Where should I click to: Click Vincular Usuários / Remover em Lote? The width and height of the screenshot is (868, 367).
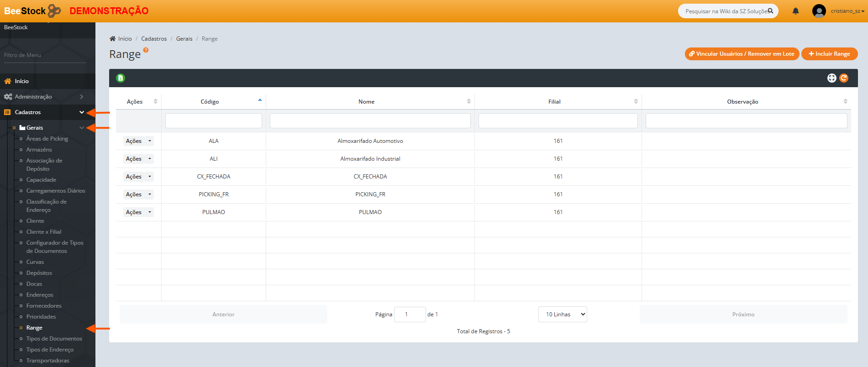[742, 54]
